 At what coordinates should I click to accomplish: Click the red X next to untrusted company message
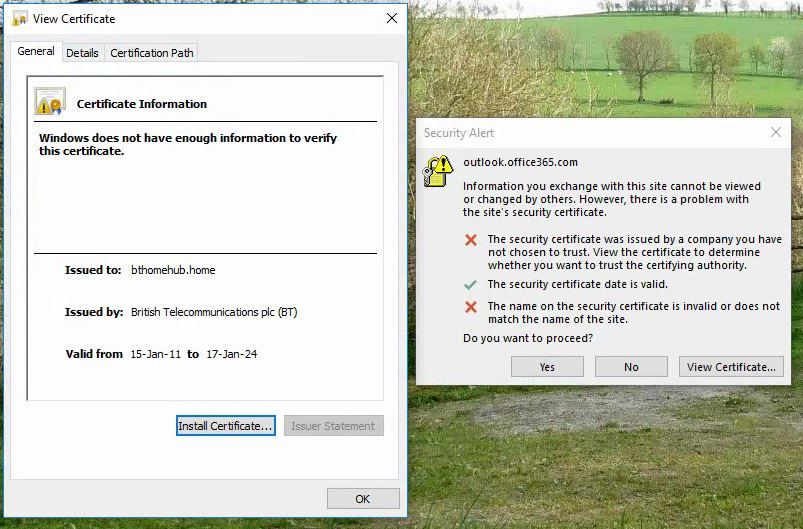tap(471, 240)
